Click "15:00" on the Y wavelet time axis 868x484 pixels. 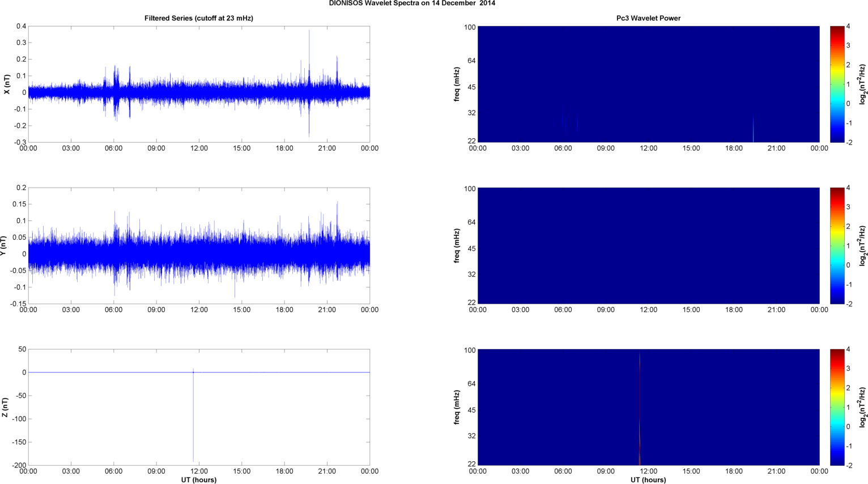(x=691, y=310)
